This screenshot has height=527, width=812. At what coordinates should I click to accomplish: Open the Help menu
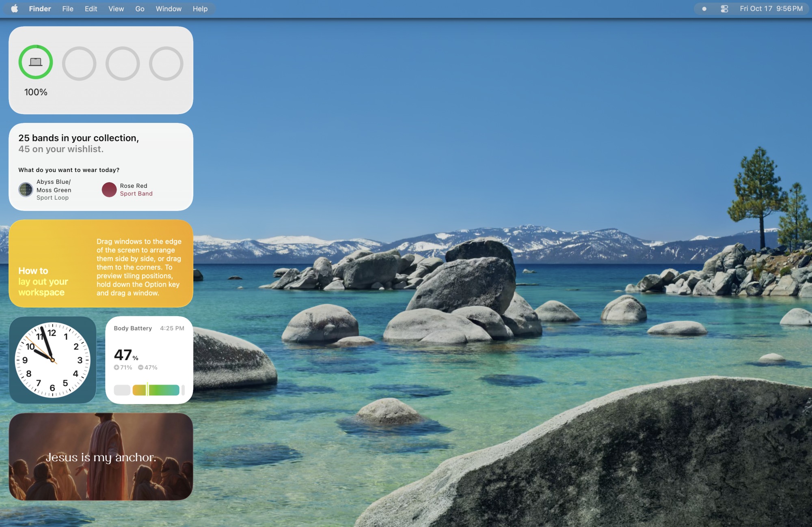pyautogui.click(x=200, y=9)
